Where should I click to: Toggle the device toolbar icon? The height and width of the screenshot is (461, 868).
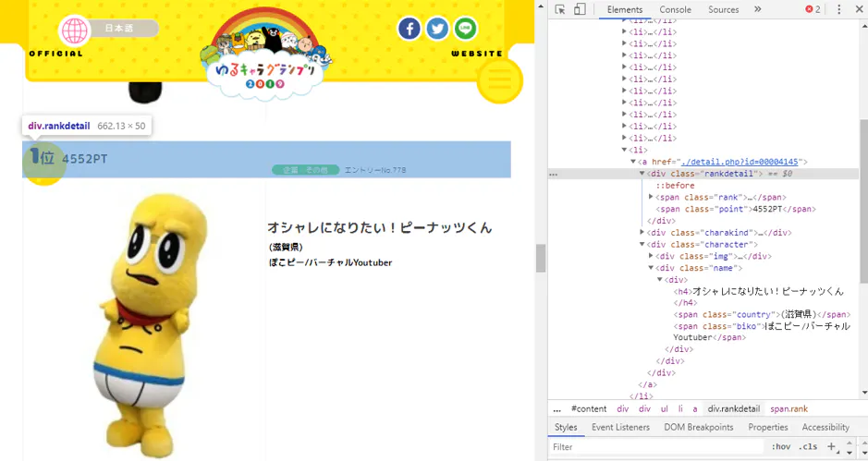(x=580, y=9)
